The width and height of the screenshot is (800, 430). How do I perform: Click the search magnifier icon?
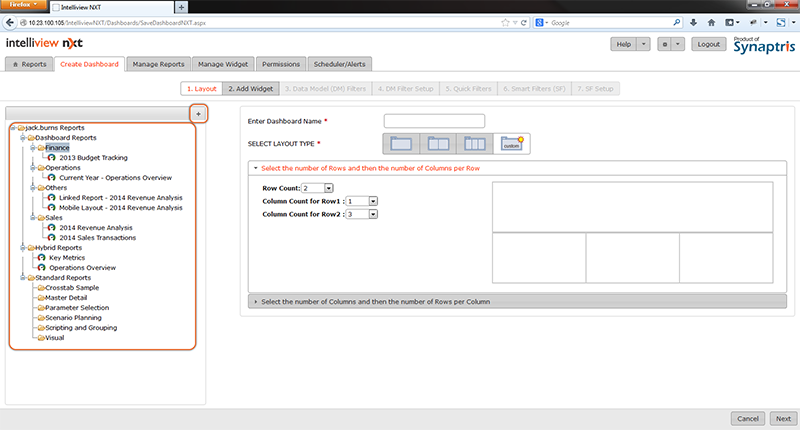[x=677, y=22]
